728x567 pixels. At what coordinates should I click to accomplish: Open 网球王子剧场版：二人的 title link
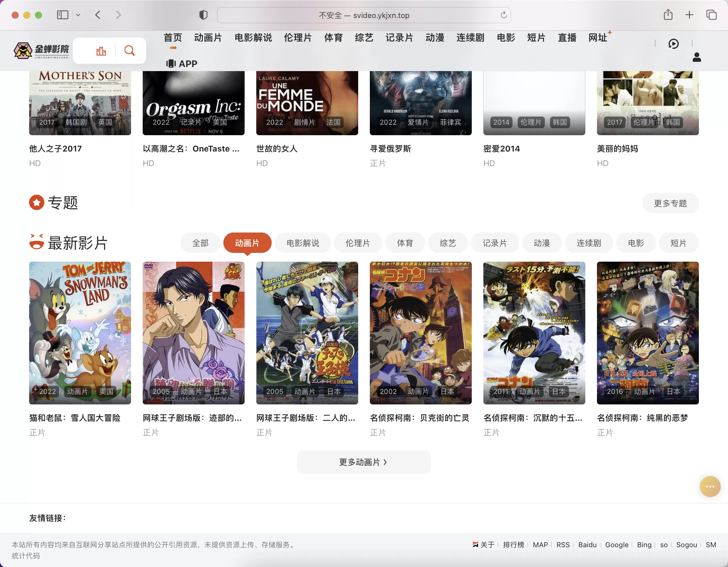(x=306, y=418)
